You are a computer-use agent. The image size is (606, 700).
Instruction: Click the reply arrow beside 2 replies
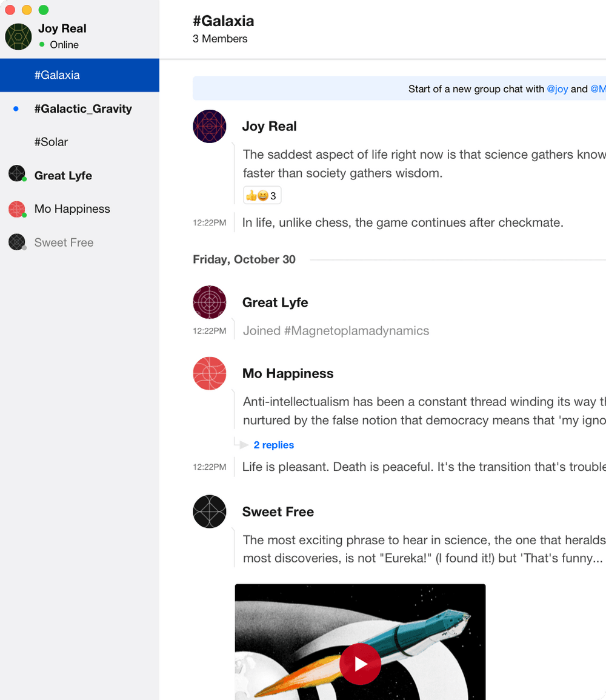point(243,445)
